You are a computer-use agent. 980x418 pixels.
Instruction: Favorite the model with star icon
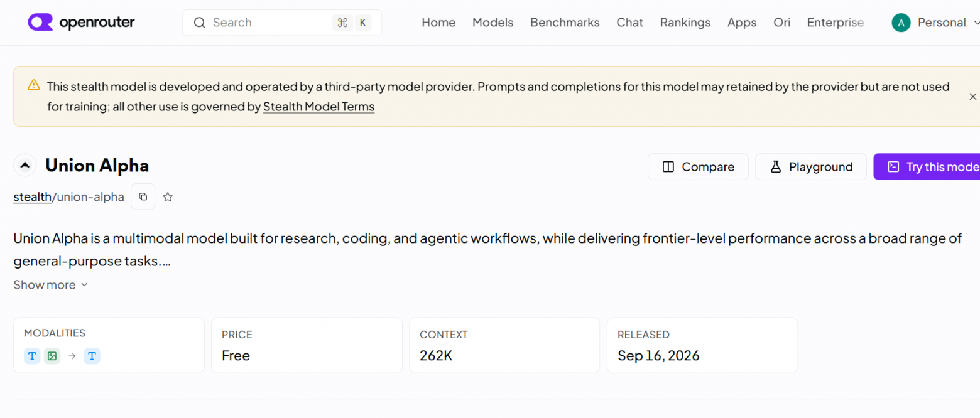pyautogui.click(x=168, y=197)
